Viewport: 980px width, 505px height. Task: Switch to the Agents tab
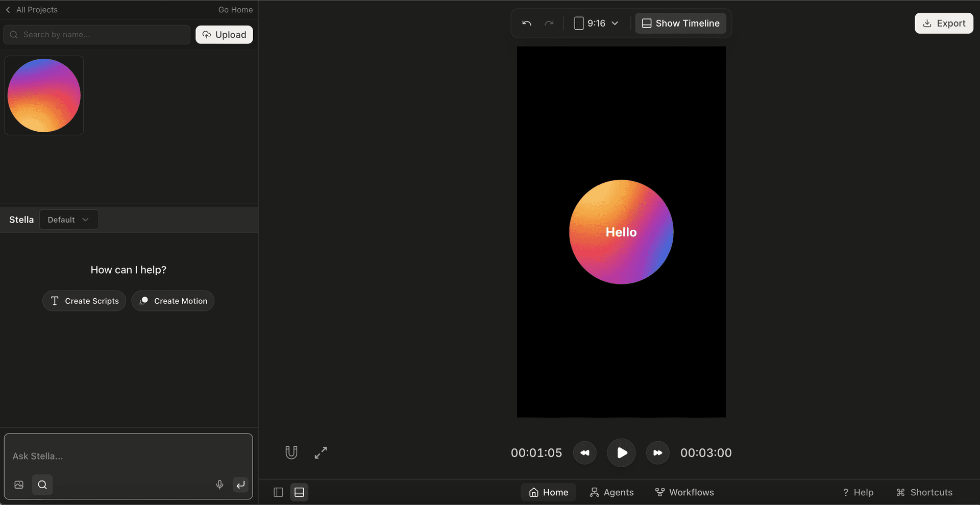click(x=611, y=492)
